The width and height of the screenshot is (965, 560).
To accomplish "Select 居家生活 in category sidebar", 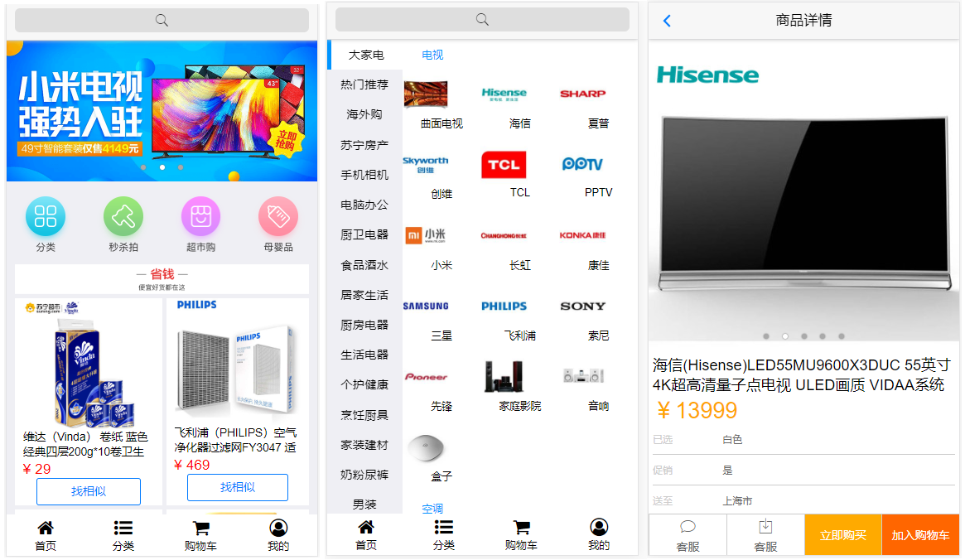I will [364, 295].
